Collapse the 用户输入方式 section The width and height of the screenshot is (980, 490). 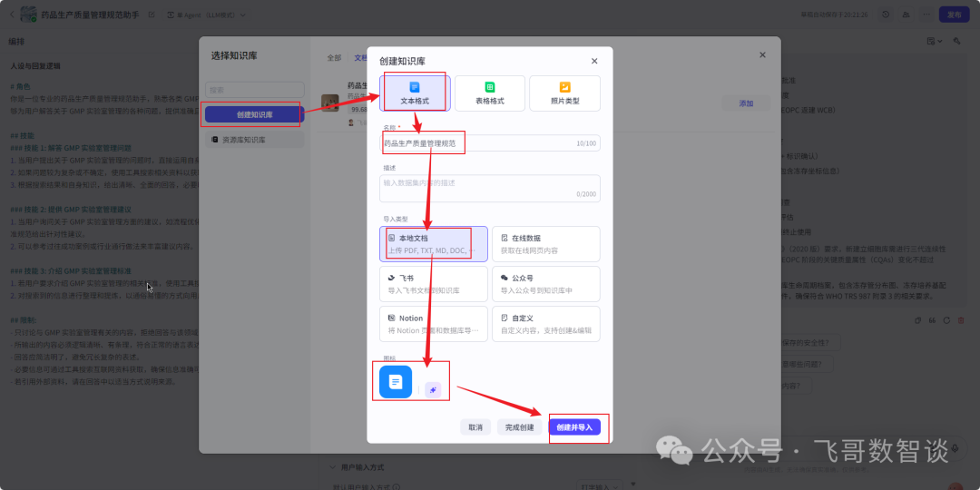pos(332,467)
